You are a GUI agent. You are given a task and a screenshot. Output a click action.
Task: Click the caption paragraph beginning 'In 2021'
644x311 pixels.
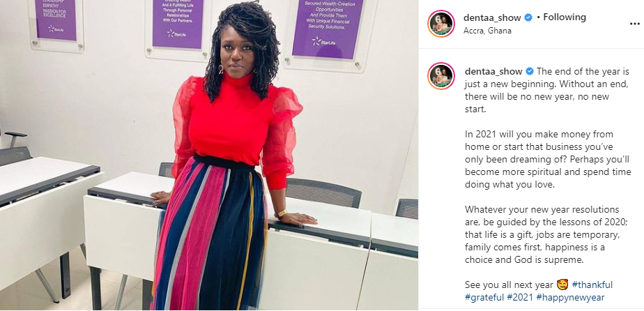(548, 160)
